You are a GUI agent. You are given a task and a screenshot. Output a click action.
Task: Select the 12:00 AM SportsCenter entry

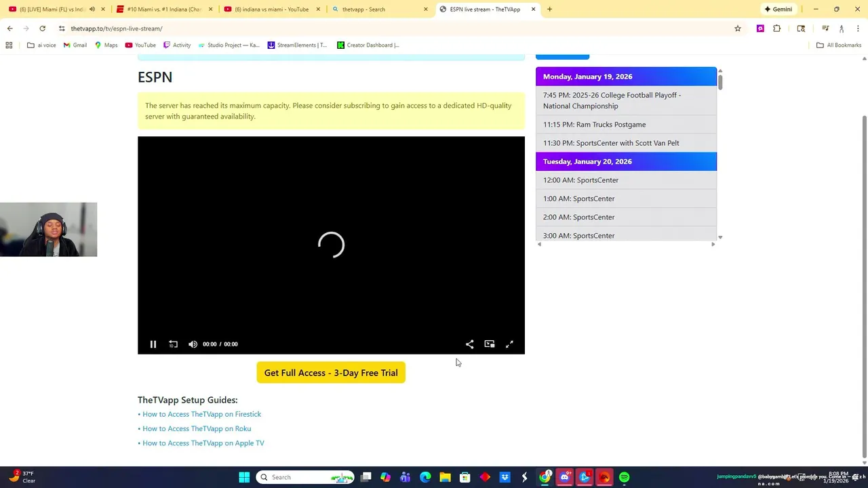pyautogui.click(x=626, y=180)
